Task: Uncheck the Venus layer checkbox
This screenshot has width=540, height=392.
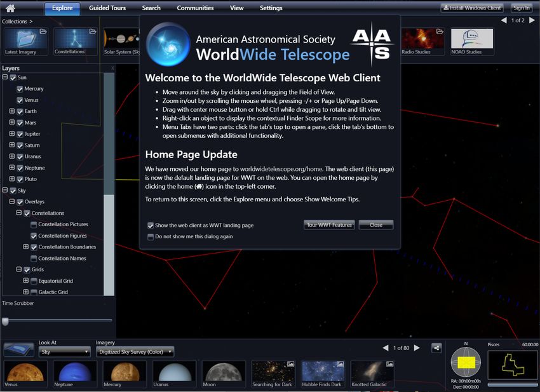Action: click(20, 100)
